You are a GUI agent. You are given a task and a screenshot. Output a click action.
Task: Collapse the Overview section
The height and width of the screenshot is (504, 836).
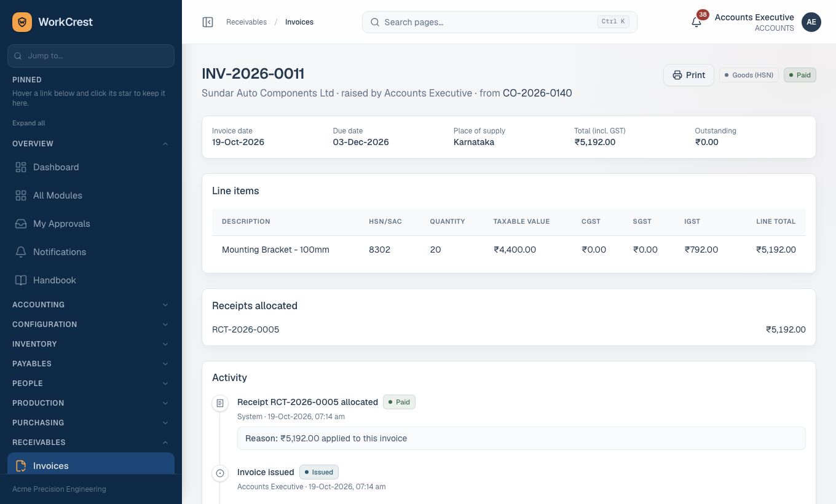pyautogui.click(x=91, y=144)
